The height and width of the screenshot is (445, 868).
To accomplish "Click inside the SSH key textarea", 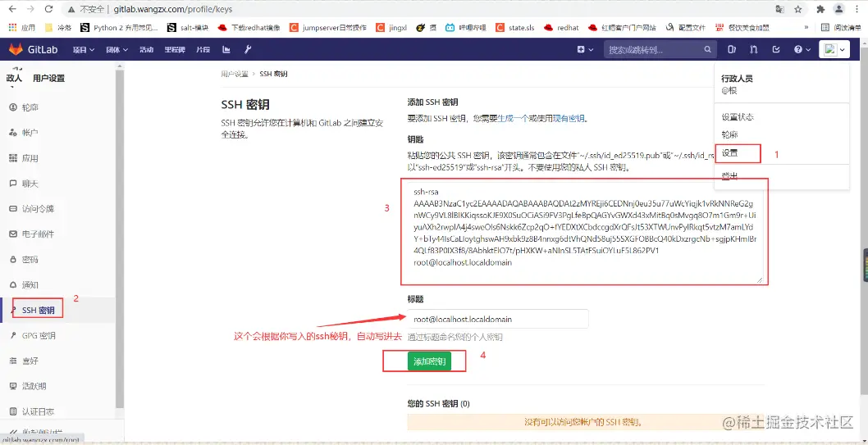I will 585,232.
